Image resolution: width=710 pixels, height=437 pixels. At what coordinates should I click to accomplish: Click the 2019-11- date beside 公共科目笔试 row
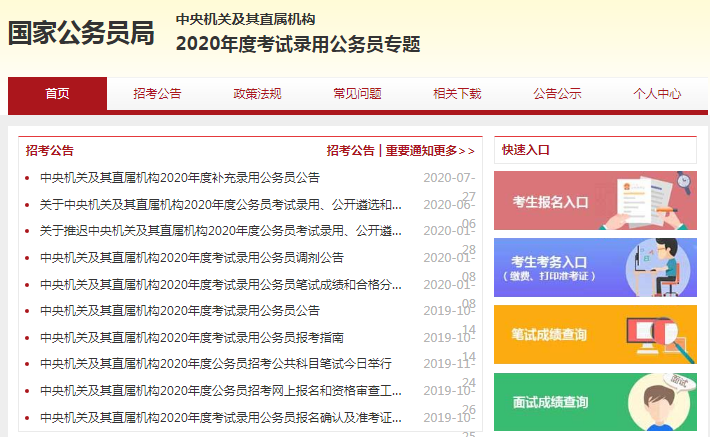pos(449,364)
